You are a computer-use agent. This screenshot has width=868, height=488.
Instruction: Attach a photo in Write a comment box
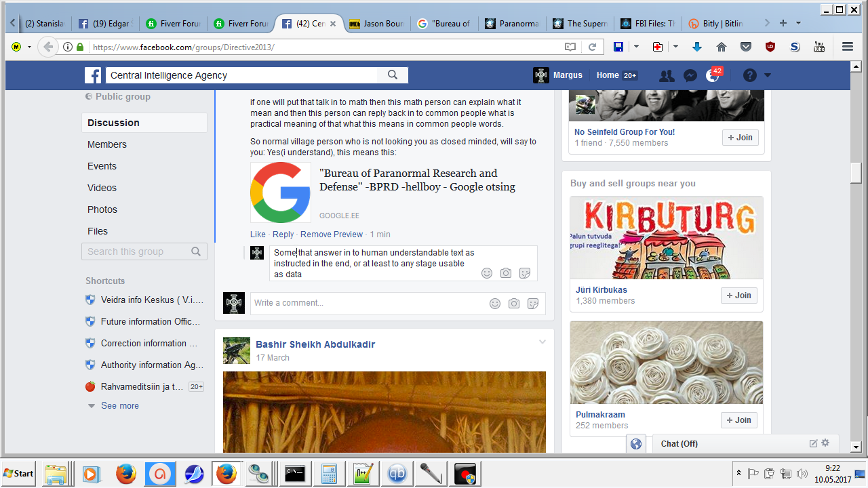click(x=514, y=304)
